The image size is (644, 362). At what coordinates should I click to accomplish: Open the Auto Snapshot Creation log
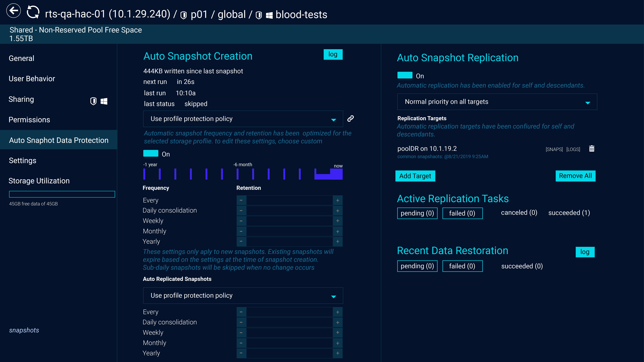[x=333, y=54]
